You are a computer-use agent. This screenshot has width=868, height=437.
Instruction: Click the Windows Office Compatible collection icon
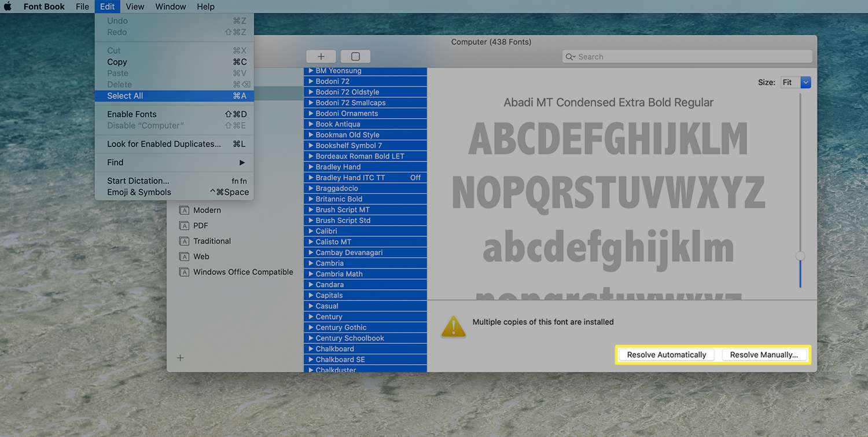click(x=184, y=272)
